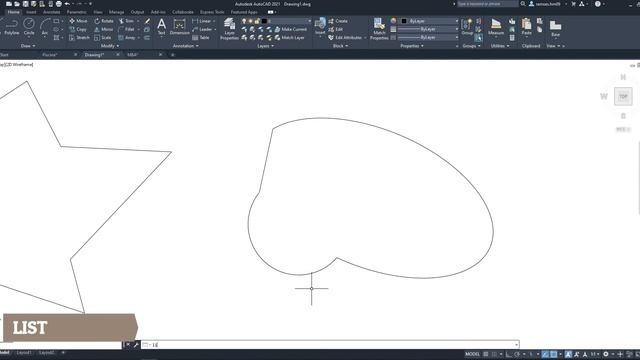Viewport: 640px width, 360px height.
Task: Open the Dimension tool
Action: point(179,27)
